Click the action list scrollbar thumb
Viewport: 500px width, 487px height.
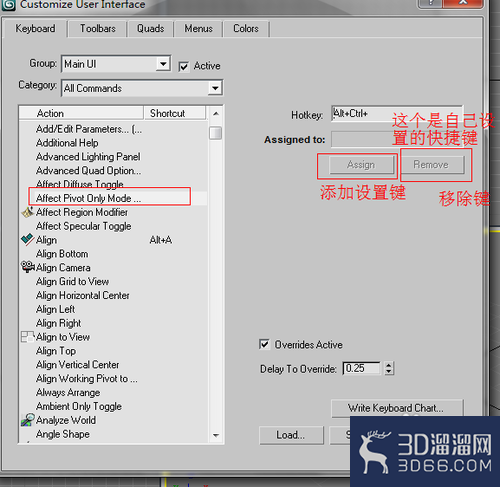(216, 133)
